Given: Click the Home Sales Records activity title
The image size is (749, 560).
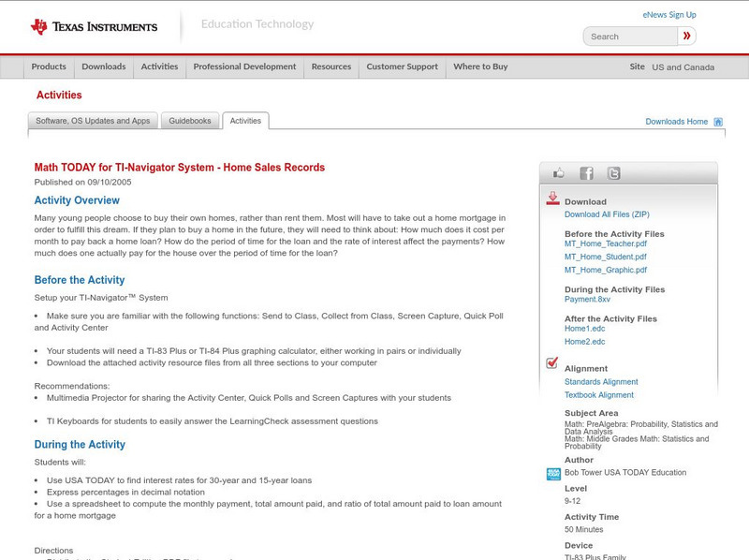Looking at the screenshot, I should [179, 168].
